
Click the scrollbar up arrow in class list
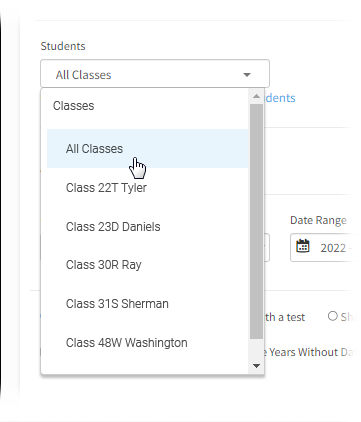(256, 97)
